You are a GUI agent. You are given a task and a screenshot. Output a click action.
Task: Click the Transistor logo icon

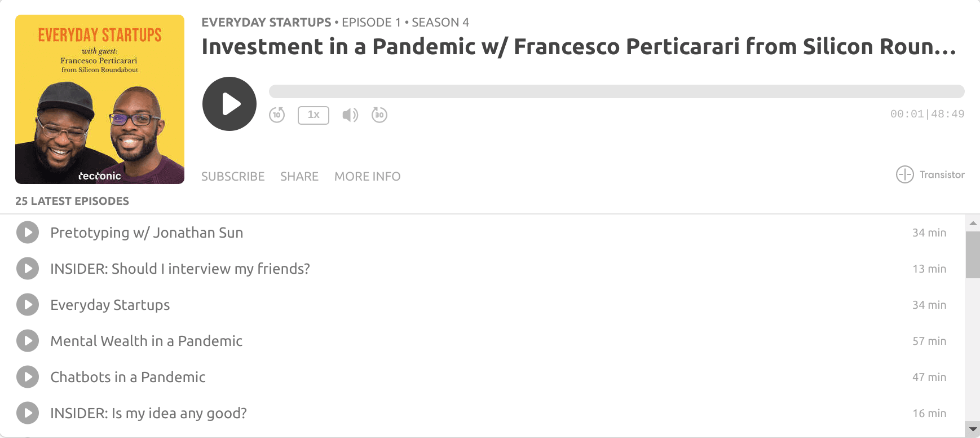(904, 175)
